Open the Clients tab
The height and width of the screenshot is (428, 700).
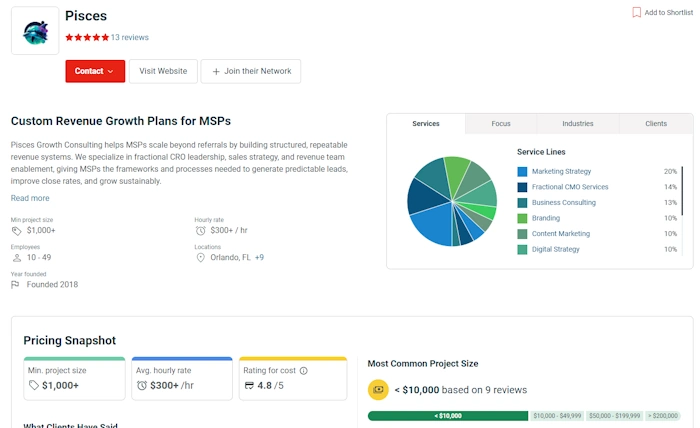click(656, 124)
